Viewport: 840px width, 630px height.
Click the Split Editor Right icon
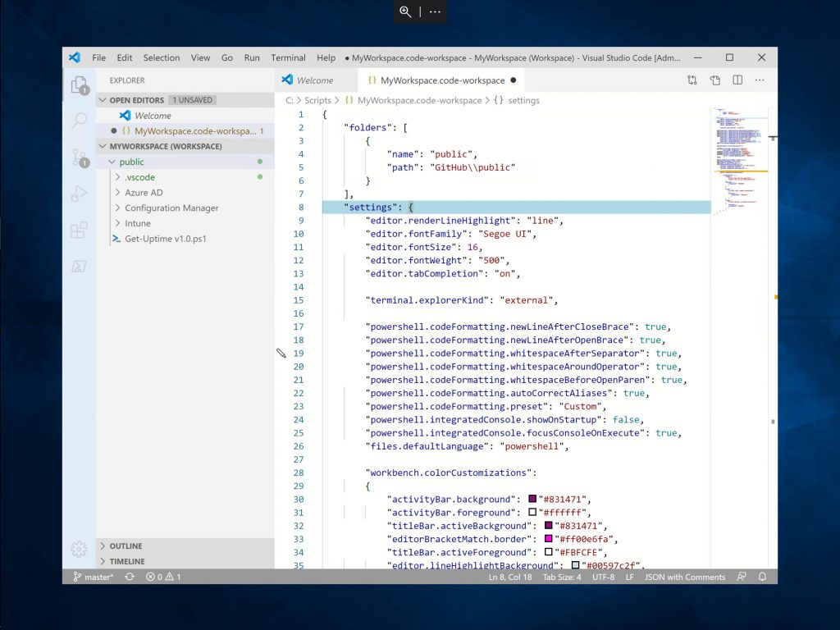pos(737,80)
